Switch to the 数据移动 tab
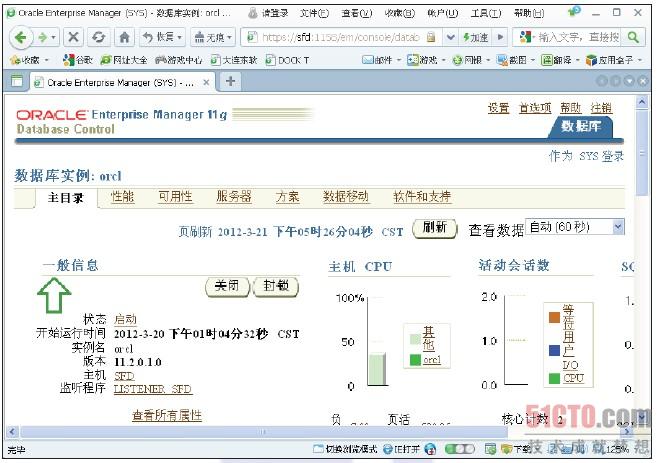Screen dimensions: 659x463 [x=346, y=196]
